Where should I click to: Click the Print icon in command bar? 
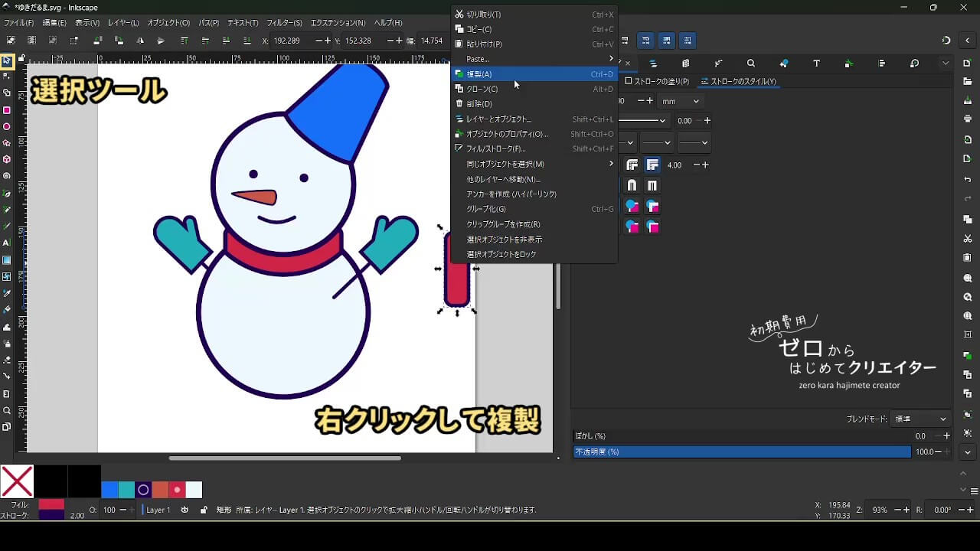968,119
